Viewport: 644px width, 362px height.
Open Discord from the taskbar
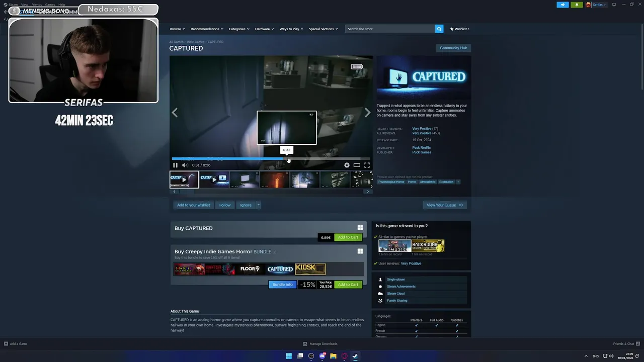coord(322,356)
